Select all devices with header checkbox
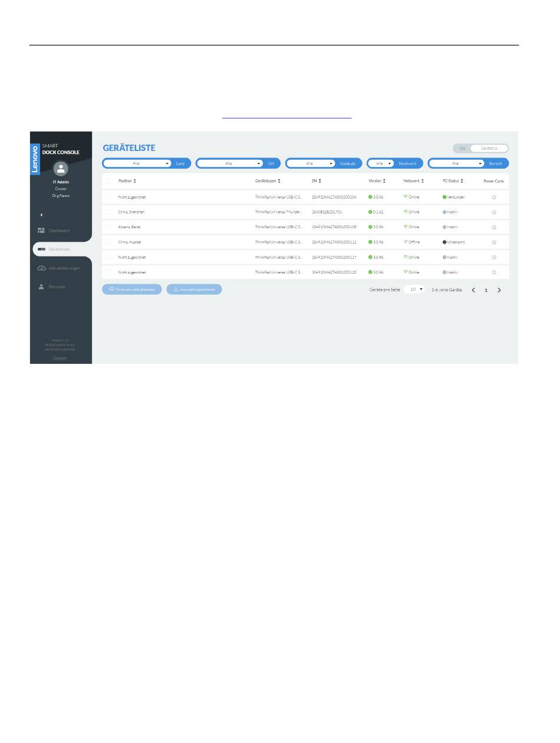 click(108, 181)
